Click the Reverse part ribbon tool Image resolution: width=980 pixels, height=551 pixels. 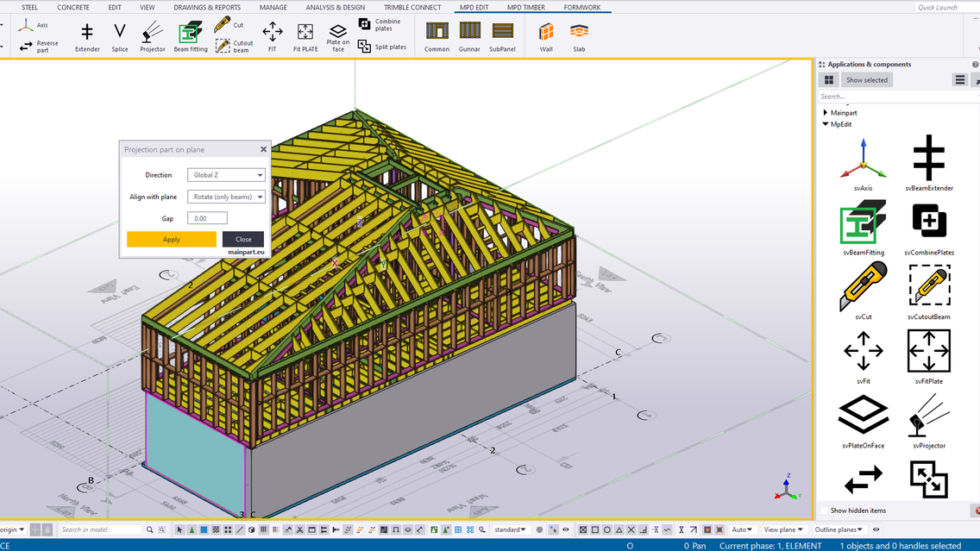[39, 47]
